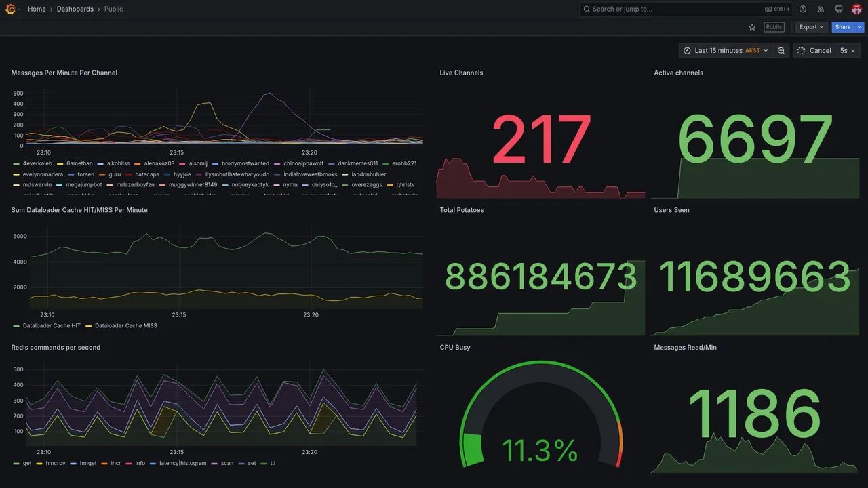Viewport: 868px width, 488px height.
Task: Click the blue Share button
Action: [x=843, y=27]
